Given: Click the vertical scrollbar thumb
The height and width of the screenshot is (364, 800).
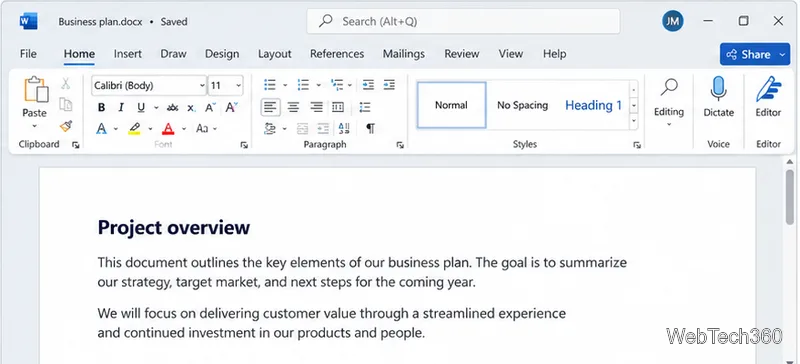Looking at the screenshot, I should [x=789, y=197].
